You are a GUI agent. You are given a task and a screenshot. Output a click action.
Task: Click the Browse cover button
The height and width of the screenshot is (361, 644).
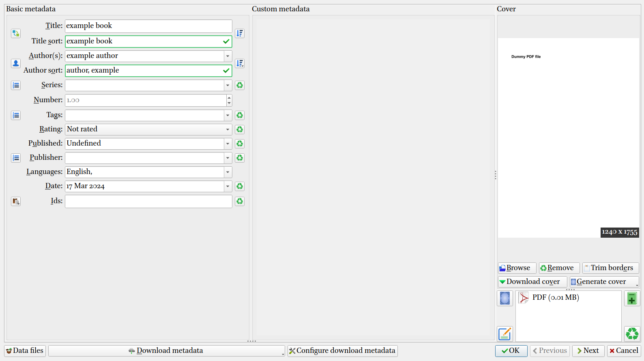(x=517, y=268)
